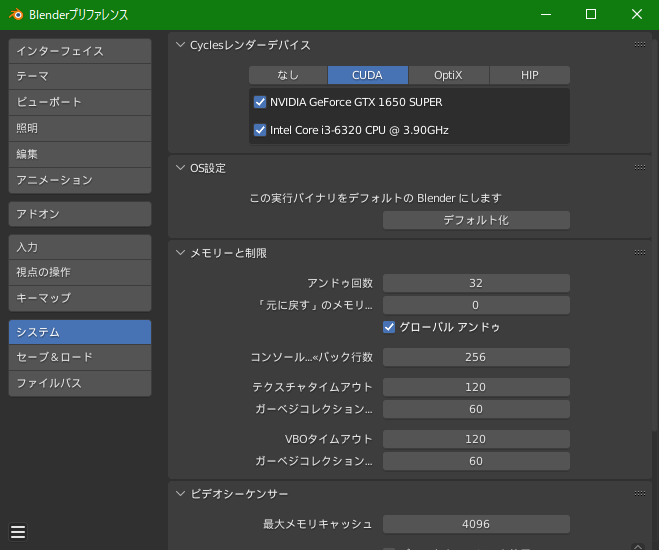Select HIP compute device type
Image resolution: width=659 pixels, height=550 pixels.
530,75
